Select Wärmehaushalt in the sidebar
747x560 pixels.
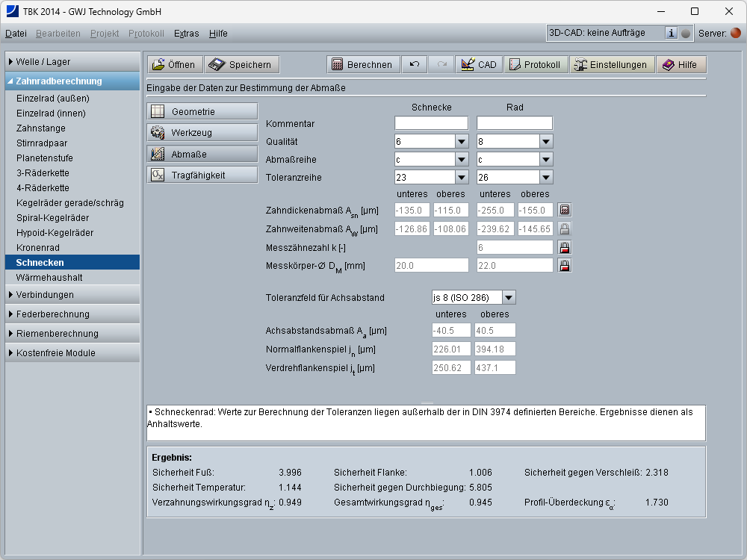49,277
